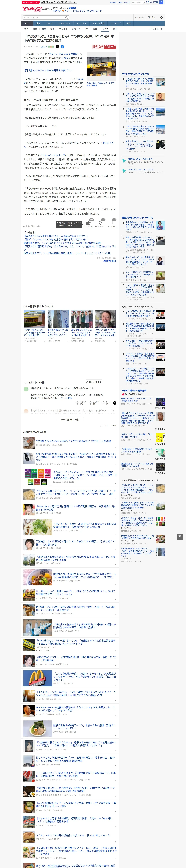
Task: Click Yahoo!ショッピング banner label
Action: pyautogui.click(x=30, y=2)
